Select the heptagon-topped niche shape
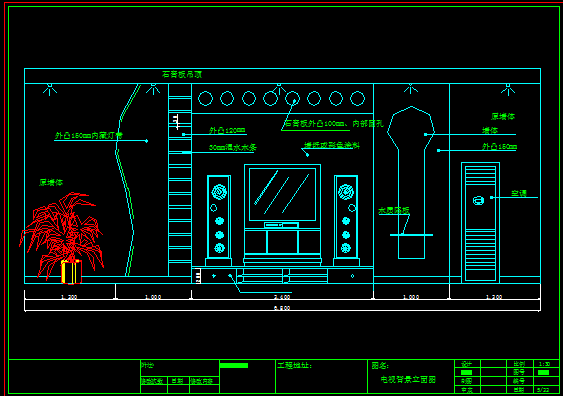This screenshot has width=563, height=396. pyautogui.click(x=411, y=182)
